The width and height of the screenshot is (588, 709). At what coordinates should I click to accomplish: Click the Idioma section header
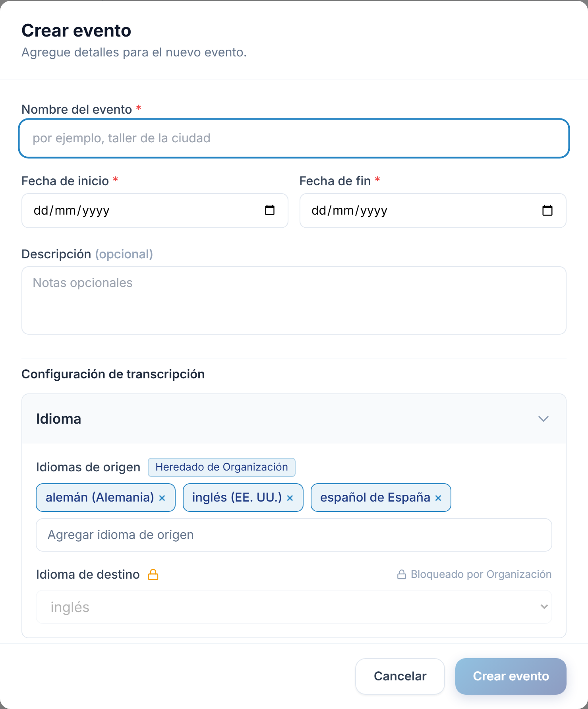click(x=294, y=419)
